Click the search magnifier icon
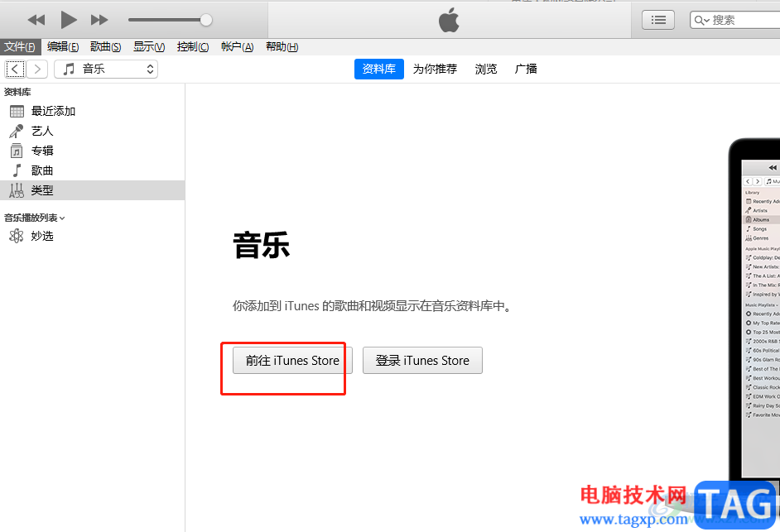Viewport: 780px width, 532px height. [701, 21]
